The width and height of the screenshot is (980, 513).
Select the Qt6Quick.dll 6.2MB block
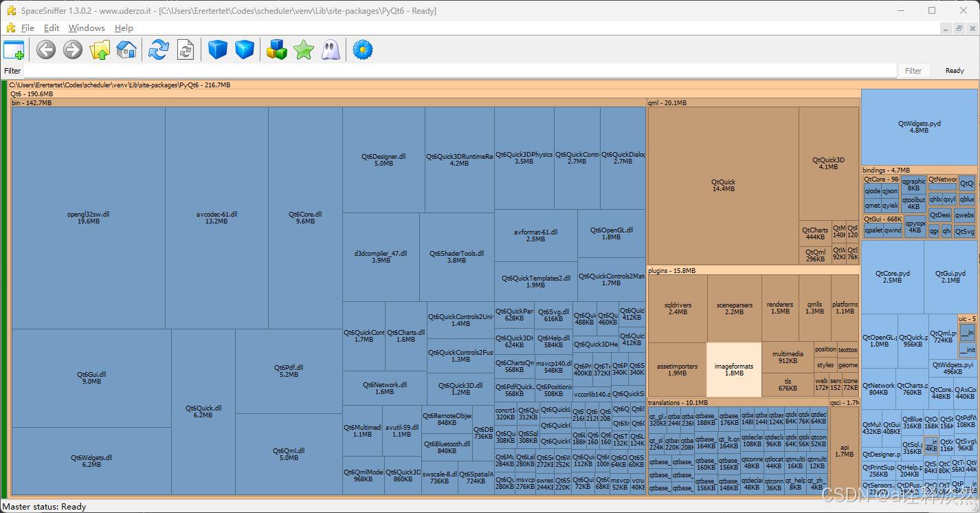click(203, 411)
